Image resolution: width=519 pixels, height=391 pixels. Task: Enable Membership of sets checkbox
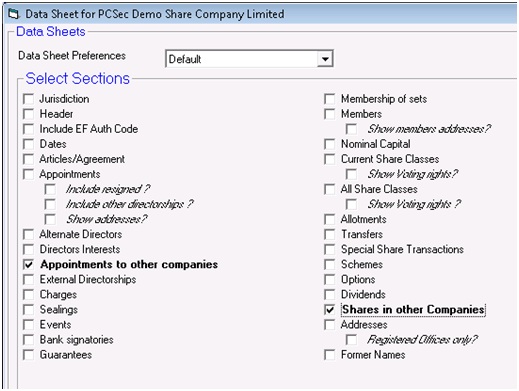(330, 99)
